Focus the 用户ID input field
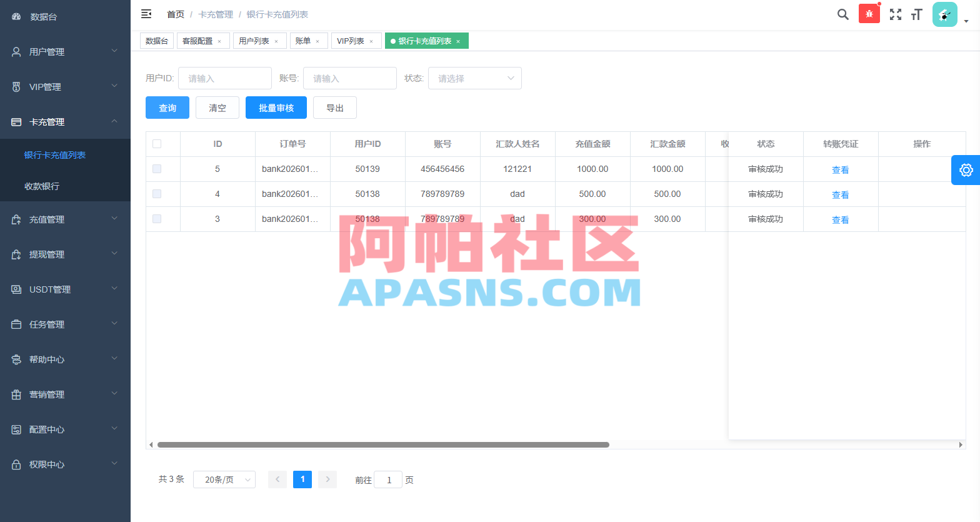 225,78
